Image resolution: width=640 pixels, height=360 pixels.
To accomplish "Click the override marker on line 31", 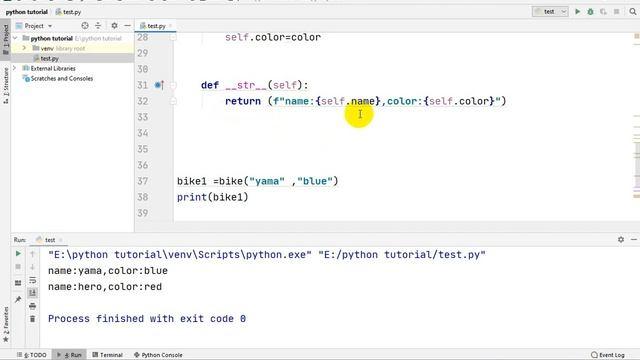I will 159,85.
